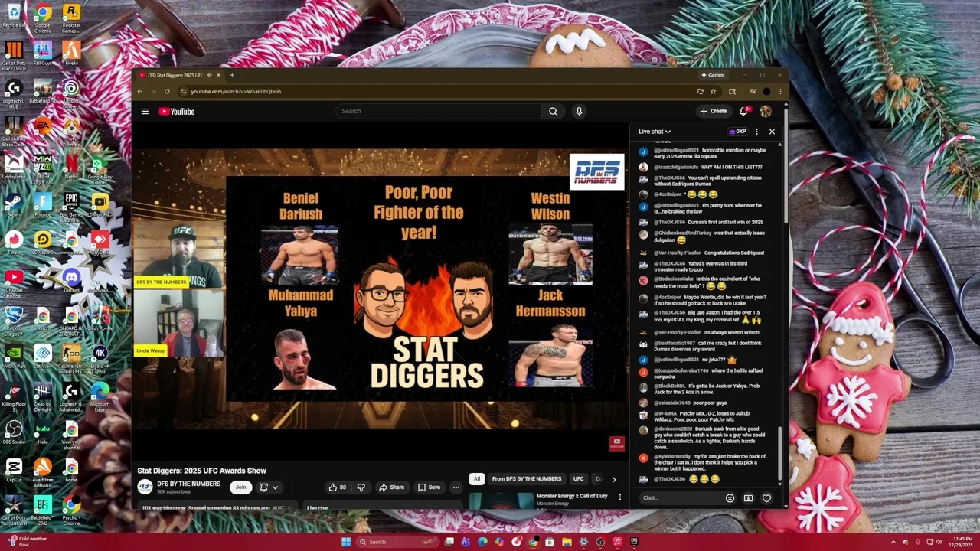The image size is (980, 551).
Task: Open Fortnite desktop shortcut
Action: [x=43, y=205]
